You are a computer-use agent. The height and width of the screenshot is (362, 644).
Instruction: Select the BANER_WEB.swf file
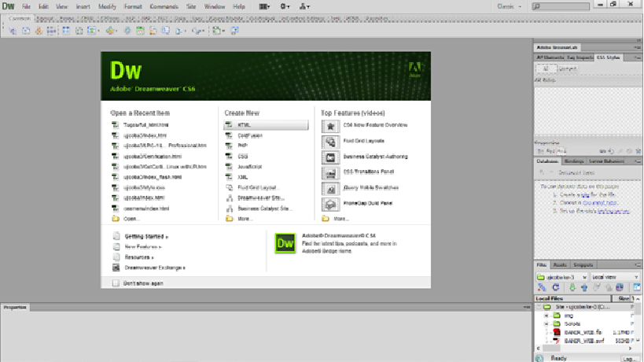click(584, 341)
